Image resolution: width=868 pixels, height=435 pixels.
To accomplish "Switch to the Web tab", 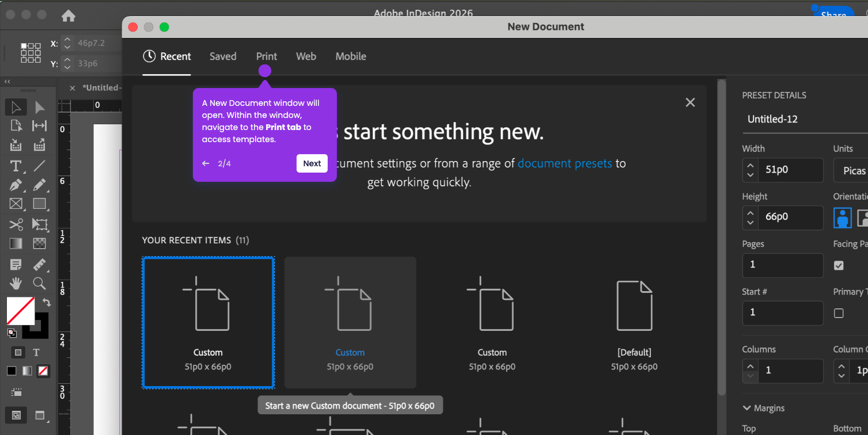I will (306, 56).
